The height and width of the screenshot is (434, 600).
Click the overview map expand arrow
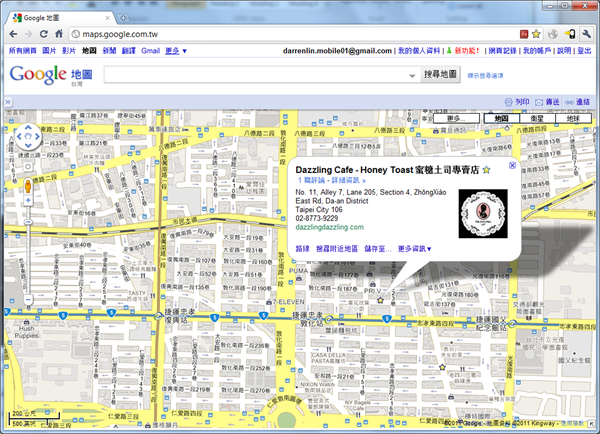click(x=592, y=424)
